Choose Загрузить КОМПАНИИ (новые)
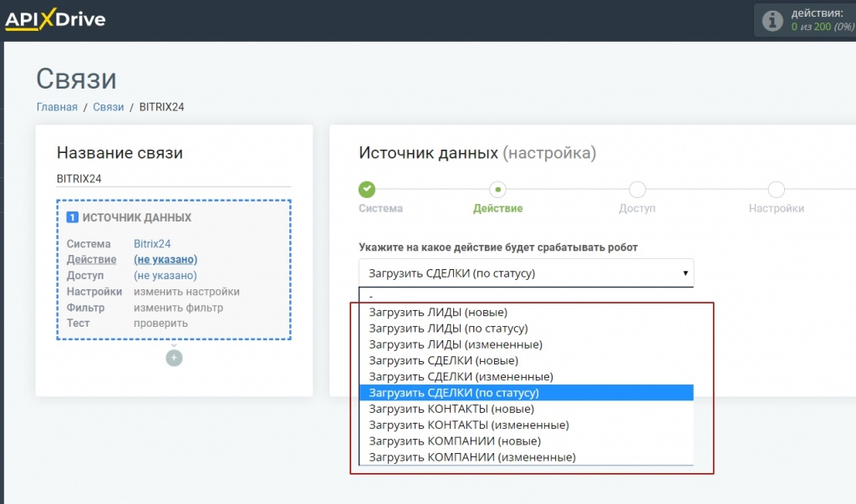 click(527, 441)
